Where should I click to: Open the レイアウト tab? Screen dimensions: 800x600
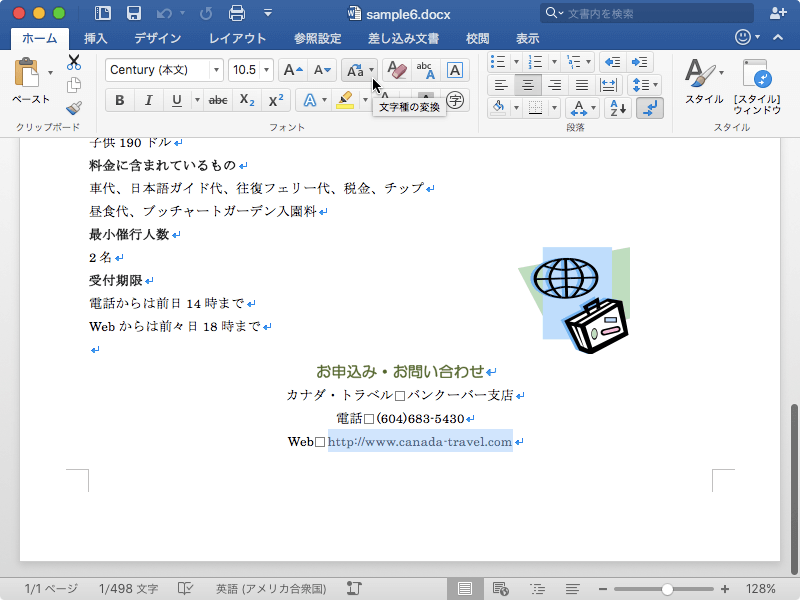click(237, 39)
